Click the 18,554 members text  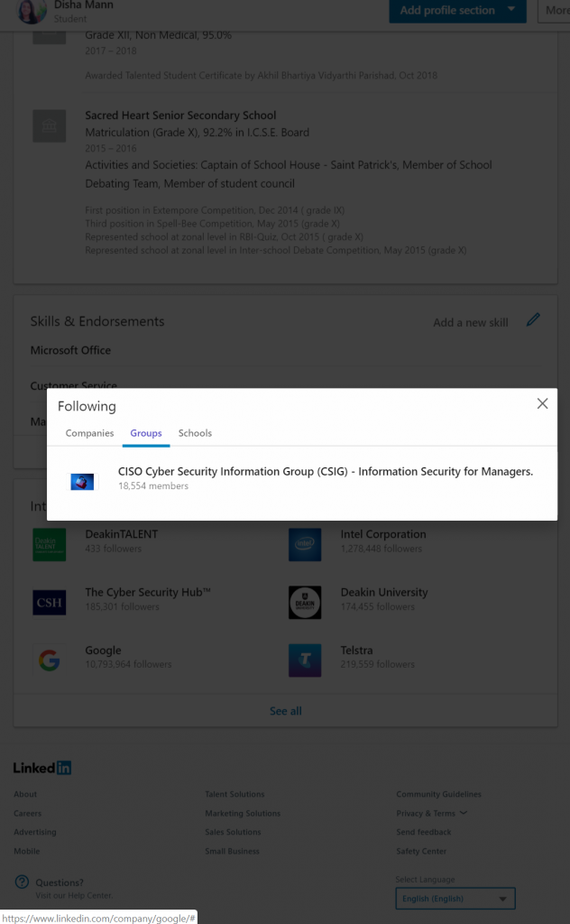tap(153, 486)
